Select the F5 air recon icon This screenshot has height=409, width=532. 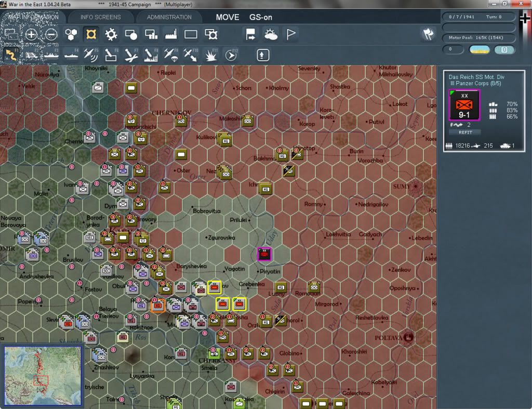[x=91, y=55]
